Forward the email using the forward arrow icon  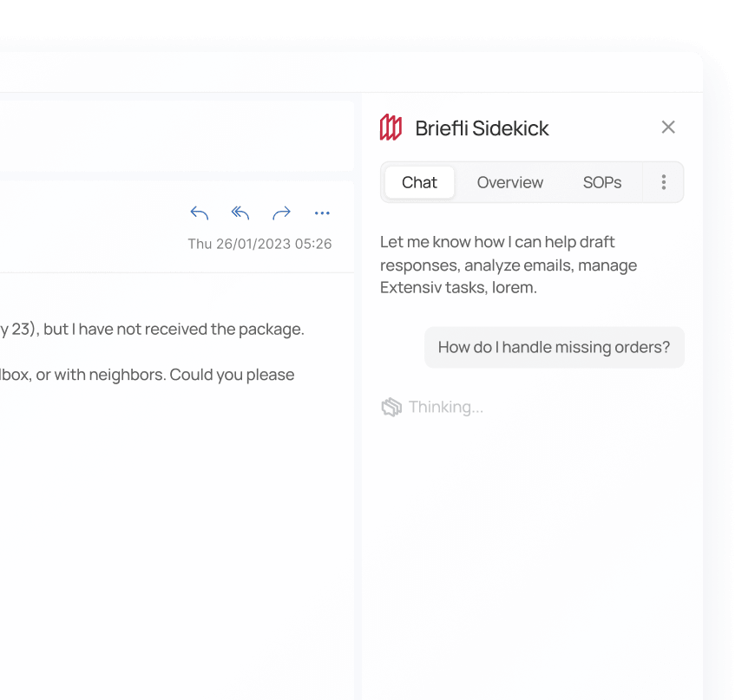click(x=281, y=213)
